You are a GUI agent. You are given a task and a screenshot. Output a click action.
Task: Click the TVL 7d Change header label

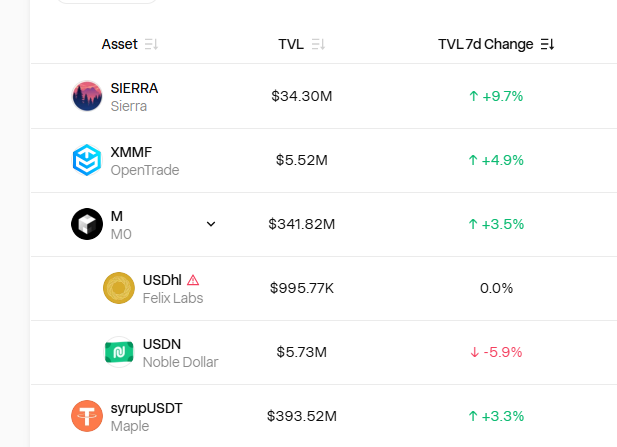click(x=486, y=44)
